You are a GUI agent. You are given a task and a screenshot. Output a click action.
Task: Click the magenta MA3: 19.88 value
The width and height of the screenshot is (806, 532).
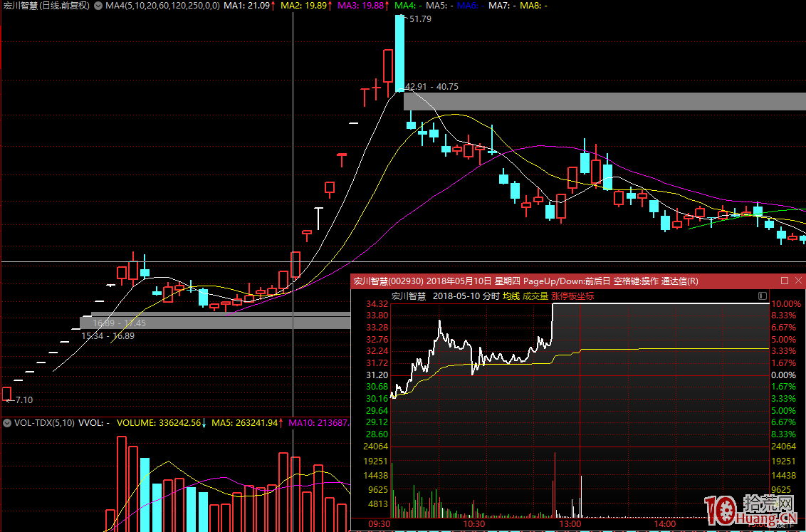(x=361, y=6)
